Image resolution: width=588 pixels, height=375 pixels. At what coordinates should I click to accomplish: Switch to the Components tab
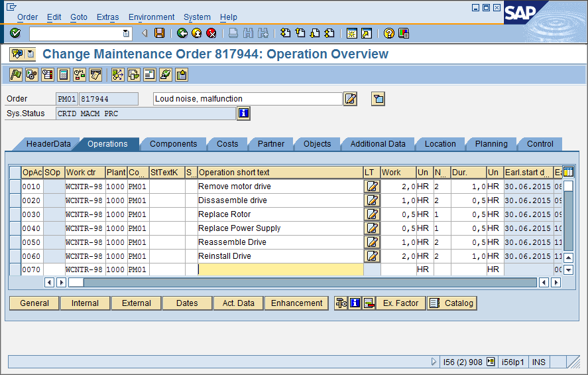point(173,144)
